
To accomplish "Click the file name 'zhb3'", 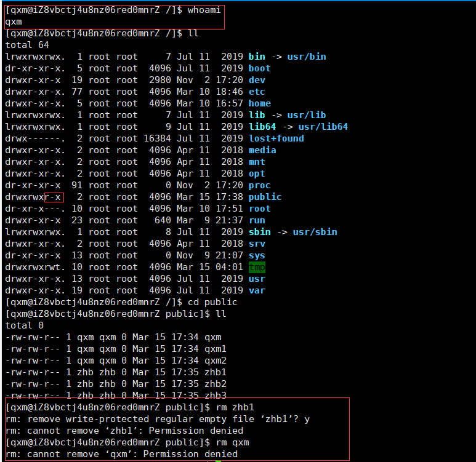I will tap(216, 396).
